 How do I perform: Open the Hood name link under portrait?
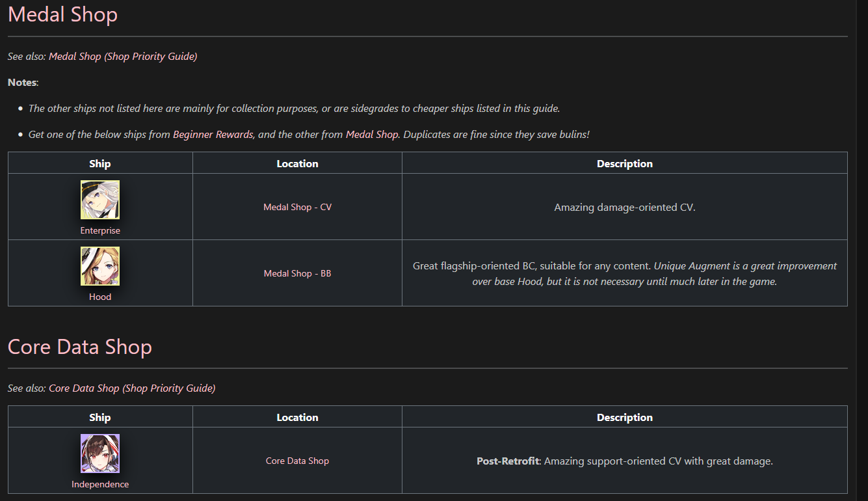point(100,297)
